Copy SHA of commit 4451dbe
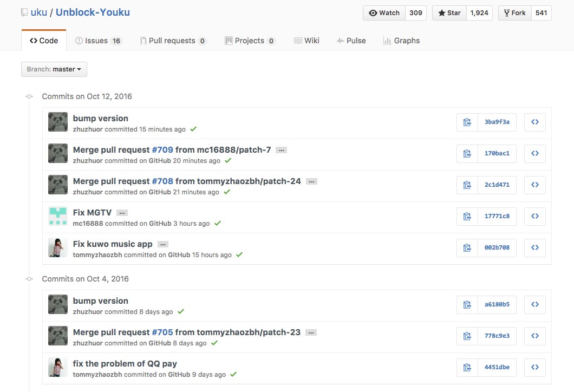 point(467,368)
